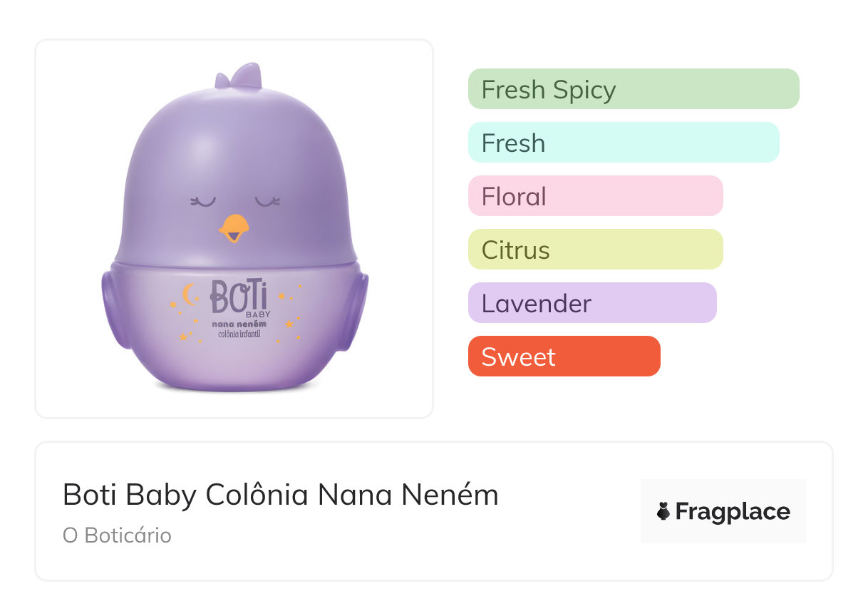The height and width of the screenshot is (616, 868).
Task: Click the "colônia infantil" text on the bottle
Action: pyautogui.click(x=234, y=335)
